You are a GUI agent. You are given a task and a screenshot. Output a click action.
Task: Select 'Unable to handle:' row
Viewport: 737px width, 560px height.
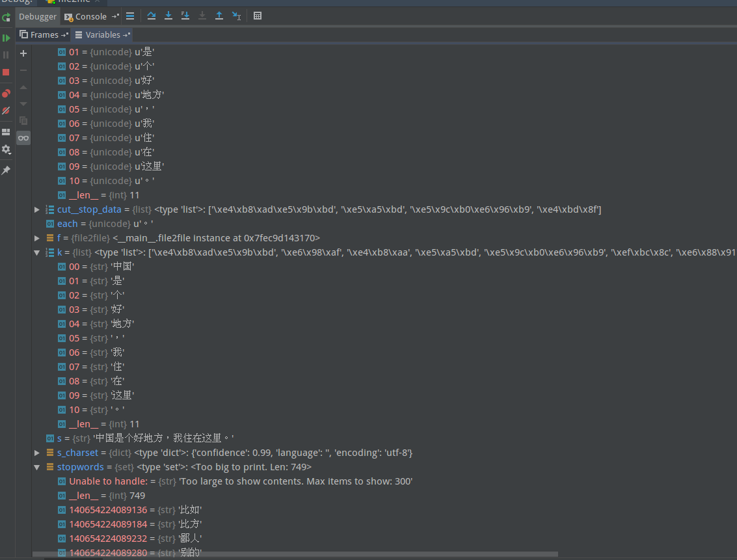(235, 481)
